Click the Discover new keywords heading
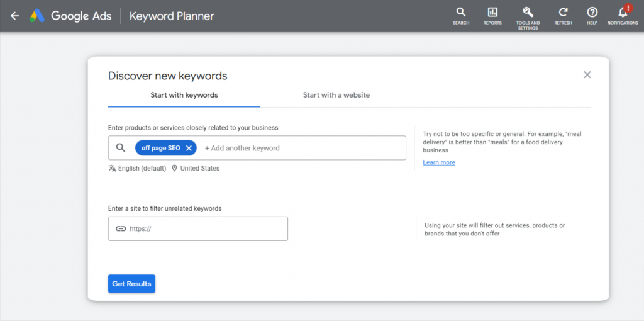 tap(167, 76)
